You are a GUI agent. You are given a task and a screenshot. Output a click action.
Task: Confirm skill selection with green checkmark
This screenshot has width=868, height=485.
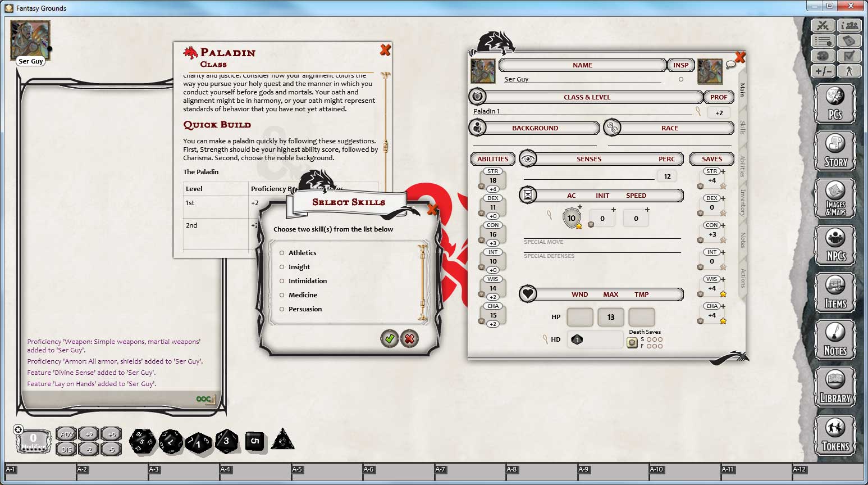(389, 338)
